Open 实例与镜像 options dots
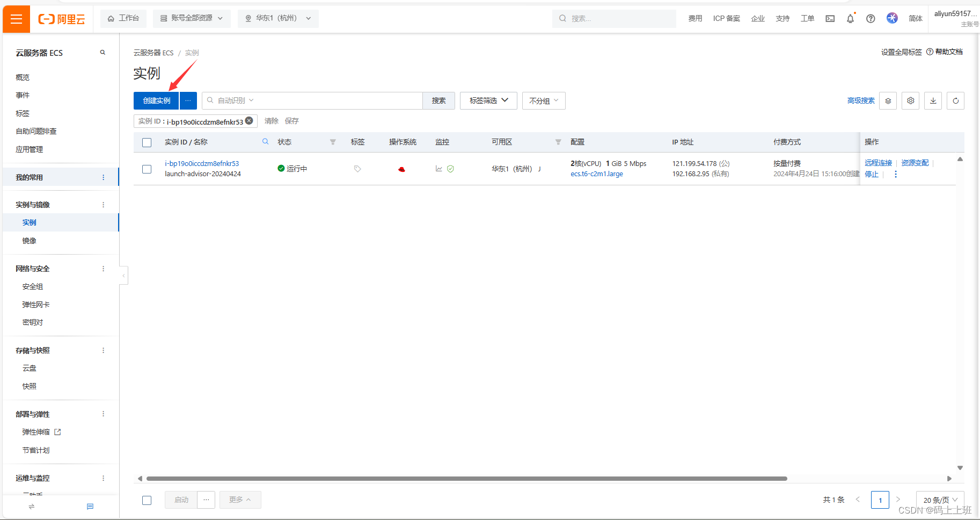The width and height of the screenshot is (980, 520). tap(104, 205)
